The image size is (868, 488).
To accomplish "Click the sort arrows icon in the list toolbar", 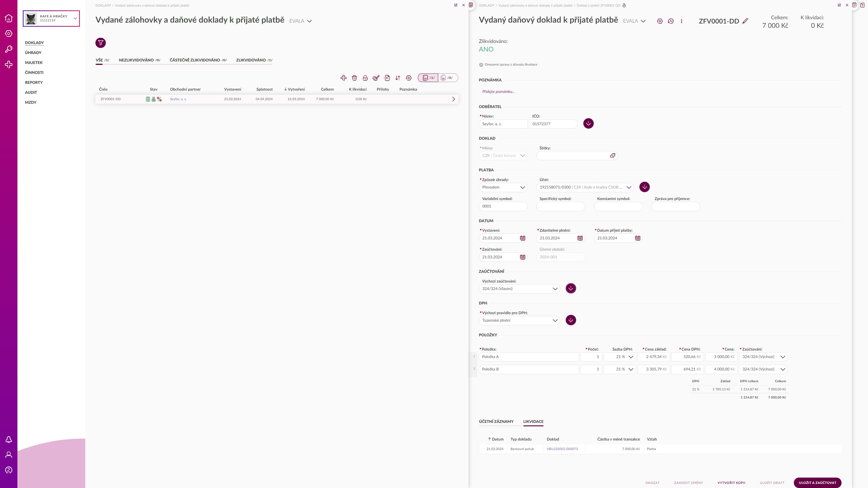I will pos(398,78).
